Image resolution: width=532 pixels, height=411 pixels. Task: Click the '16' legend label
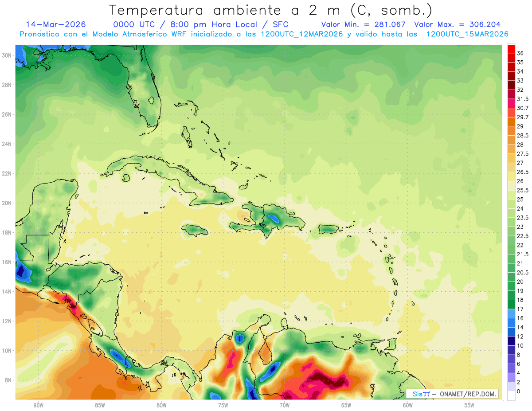pos(520,318)
